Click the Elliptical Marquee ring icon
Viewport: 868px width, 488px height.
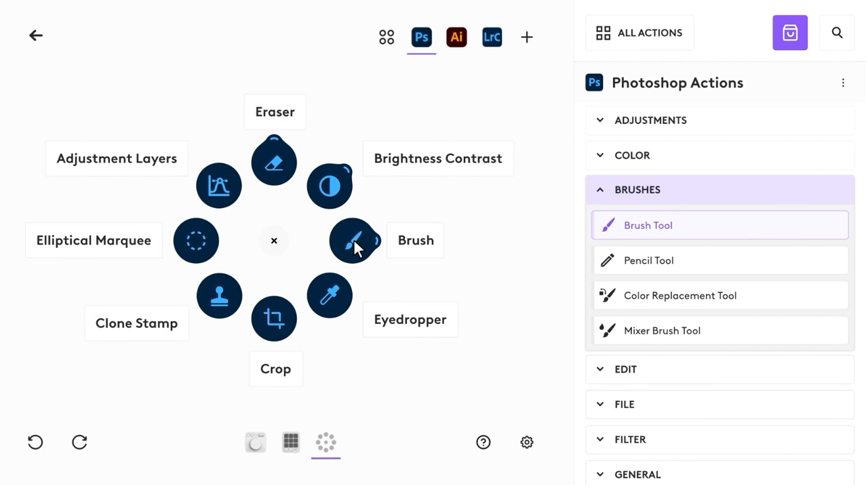196,241
